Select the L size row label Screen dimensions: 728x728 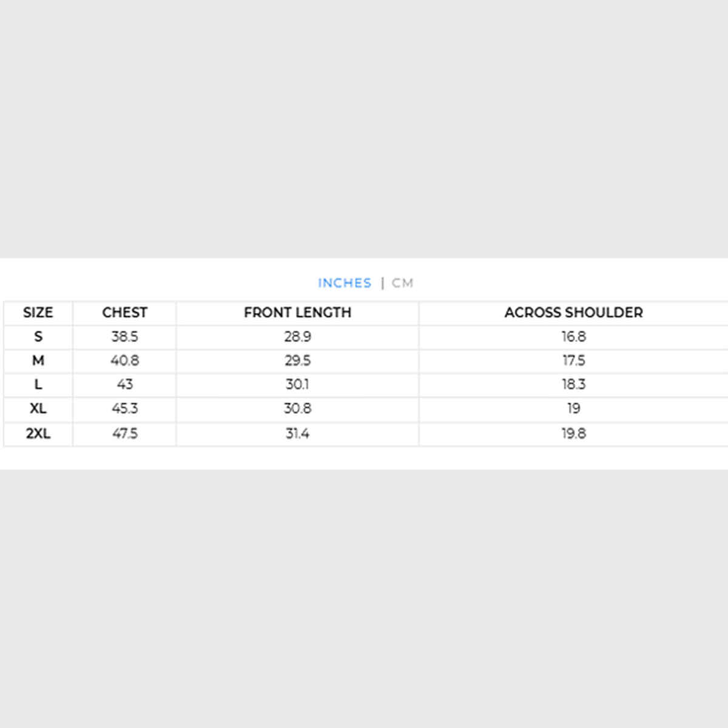pyautogui.click(x=38, y=385)
